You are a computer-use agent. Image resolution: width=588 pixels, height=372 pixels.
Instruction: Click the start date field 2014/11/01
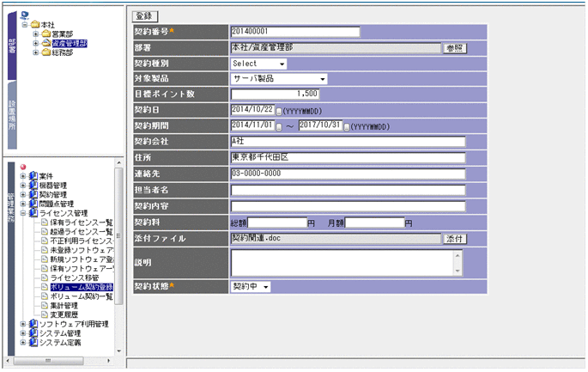pyautogui.click(x=252, y=125)
